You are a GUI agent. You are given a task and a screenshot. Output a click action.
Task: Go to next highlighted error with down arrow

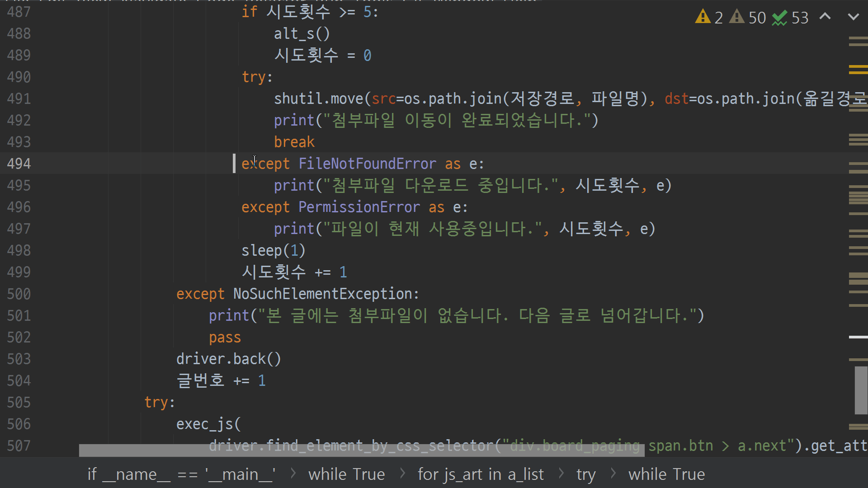pos(853,17)
